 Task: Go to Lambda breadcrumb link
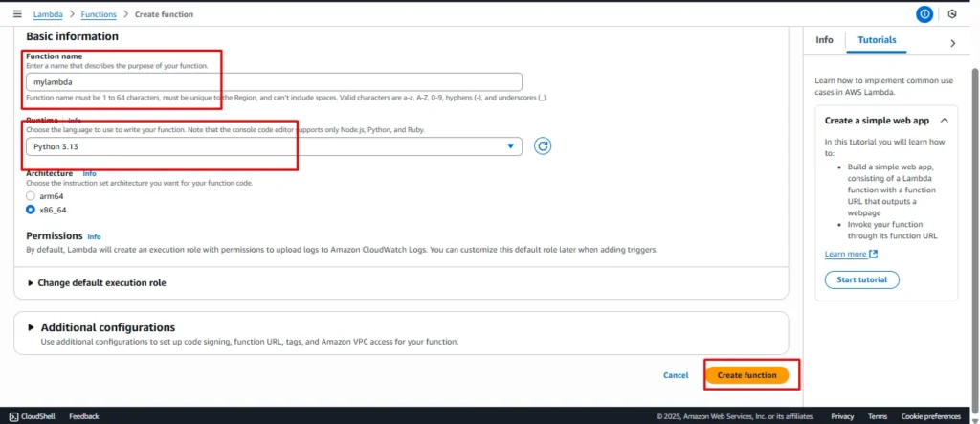point(48,14)
